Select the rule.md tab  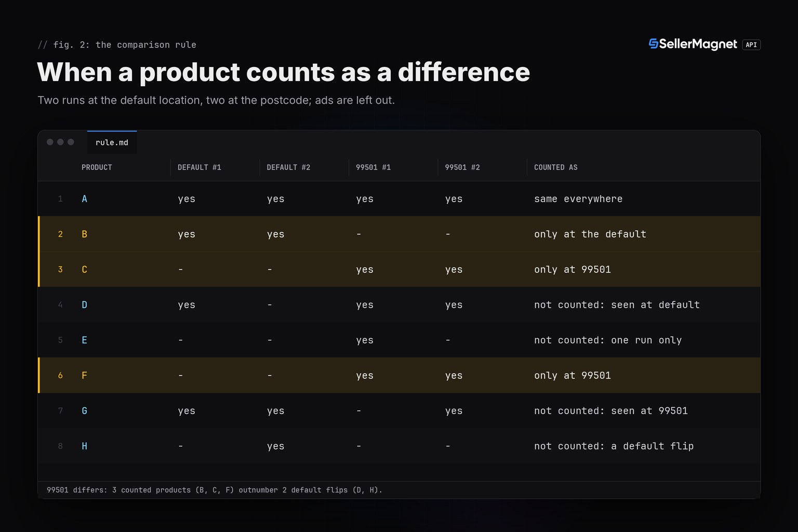point(112,142)
